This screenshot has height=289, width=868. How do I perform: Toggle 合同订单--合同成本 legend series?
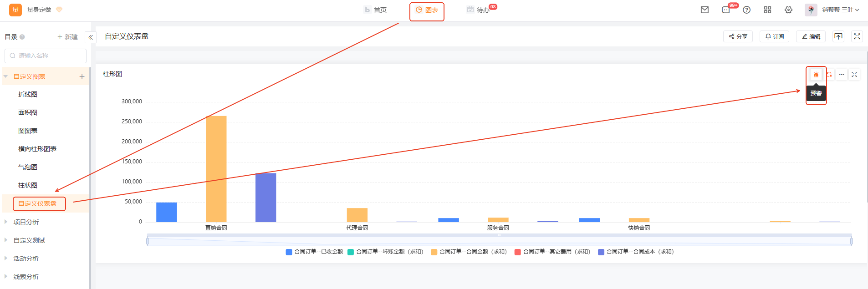(x=635, y=252)
